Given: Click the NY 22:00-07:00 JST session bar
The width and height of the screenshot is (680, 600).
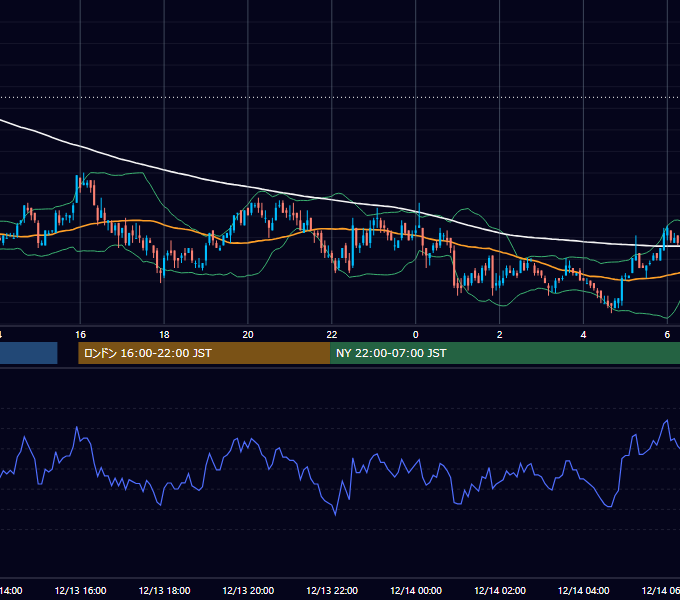Looking at the screenshot, I should [x=505, y=353].
